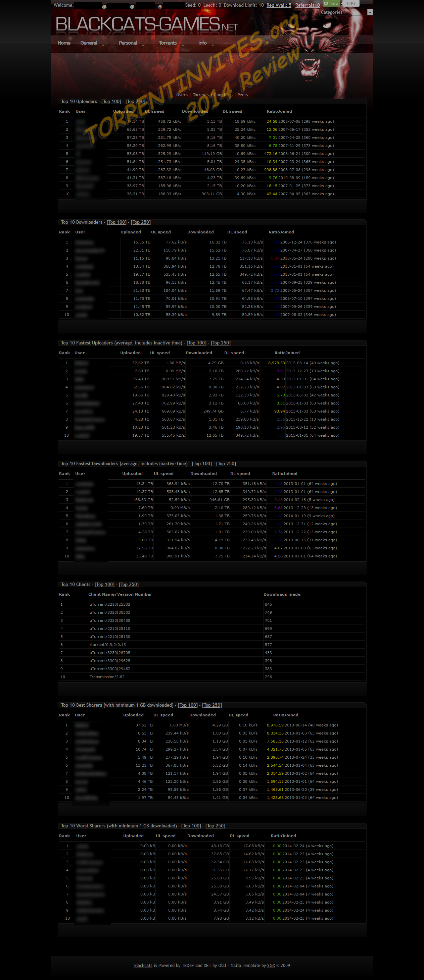Open Top 100 for Top 10 Clients
The width and height of the screenshot is (424, 980).
(104, 584)
